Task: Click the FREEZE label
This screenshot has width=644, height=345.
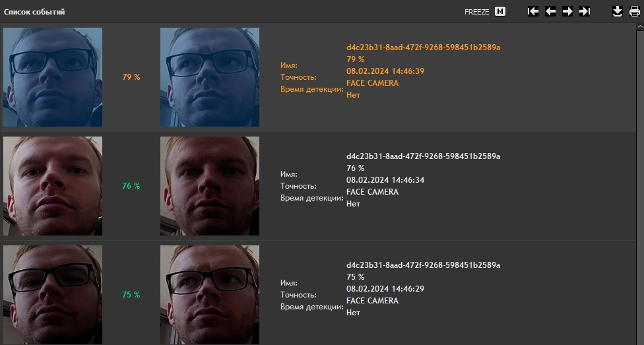Action: (477, 12)
